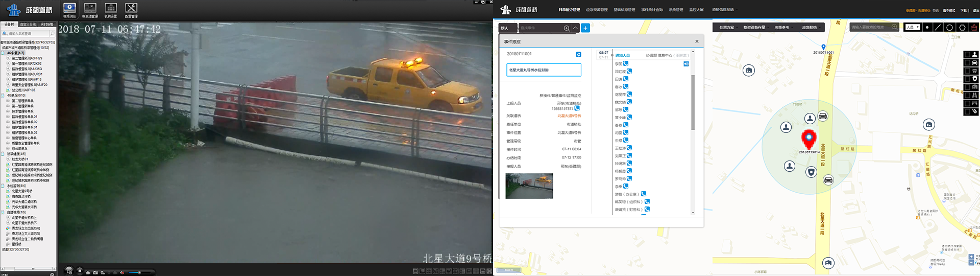Adjust the video player volume slider

coord(139,272)
